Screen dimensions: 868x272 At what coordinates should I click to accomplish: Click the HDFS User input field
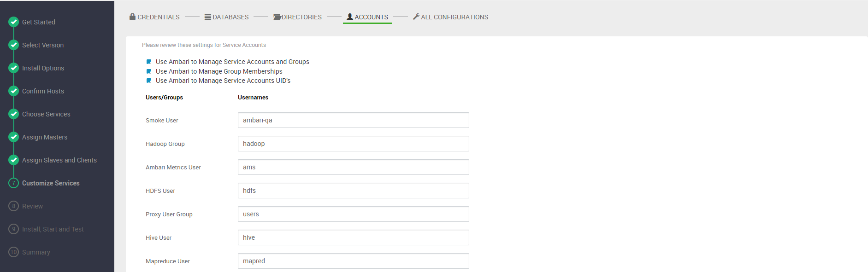[x=354, y=191]
